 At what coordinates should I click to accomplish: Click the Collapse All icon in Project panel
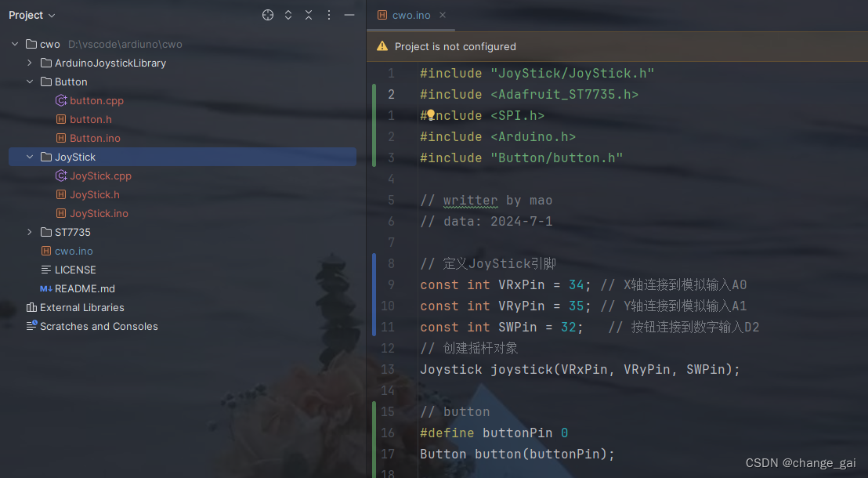pyautogui.click(x=309, y=15)
